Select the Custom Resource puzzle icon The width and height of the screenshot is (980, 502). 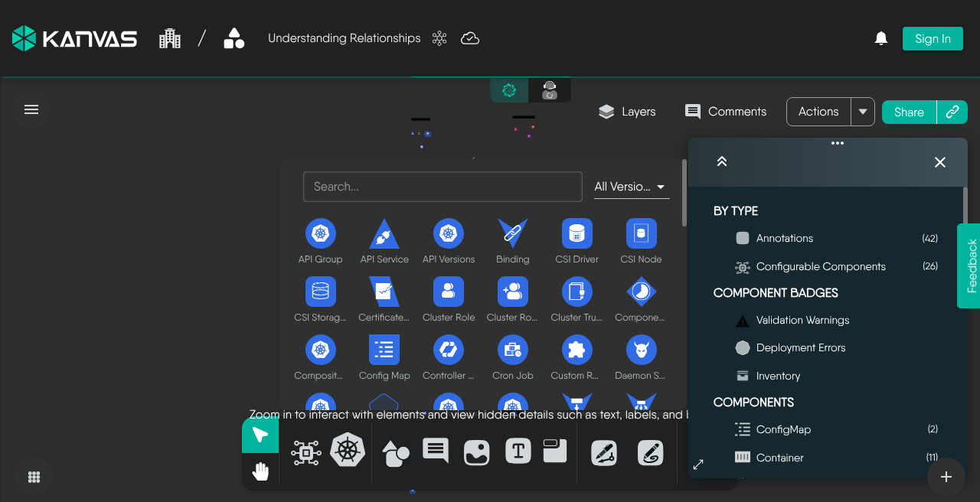[577, 350]
